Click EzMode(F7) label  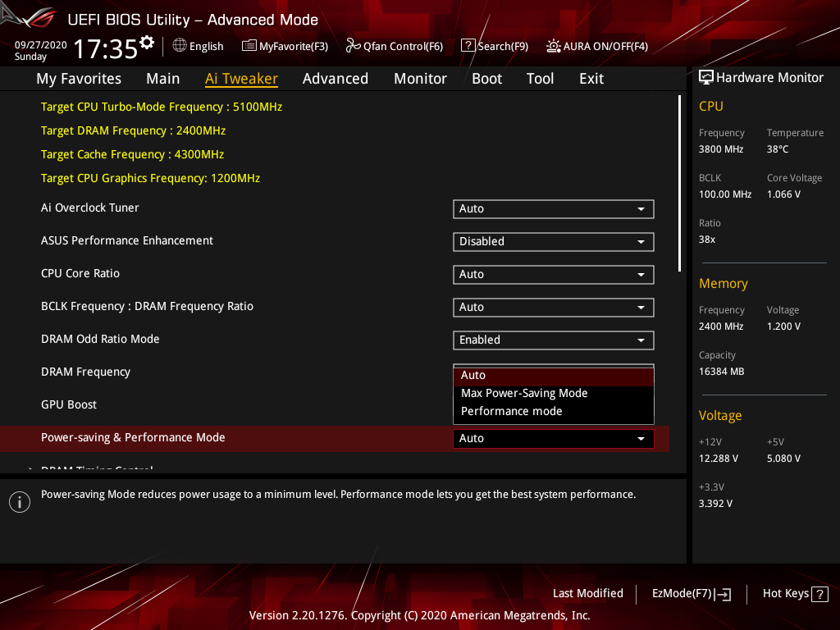682,594
